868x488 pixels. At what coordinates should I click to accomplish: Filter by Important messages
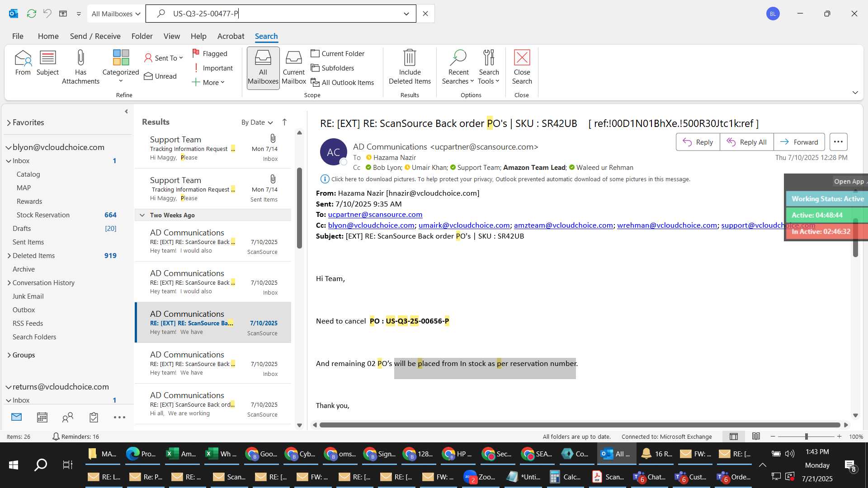pos(213,68)
